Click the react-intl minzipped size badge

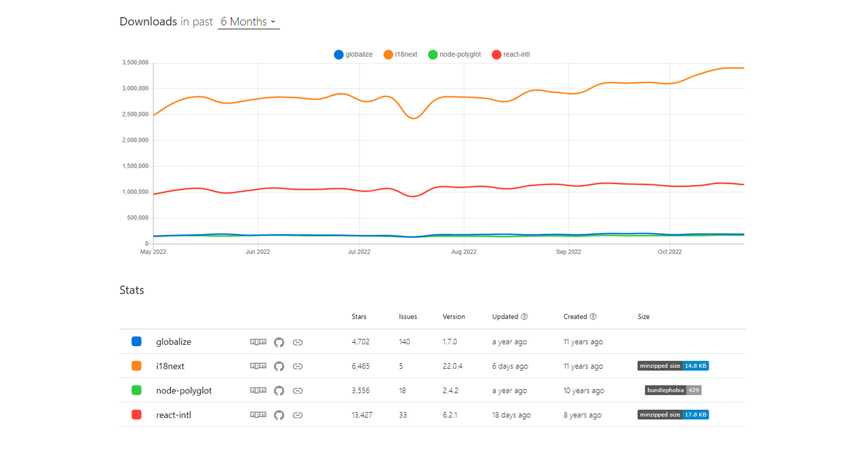point(673,415)
